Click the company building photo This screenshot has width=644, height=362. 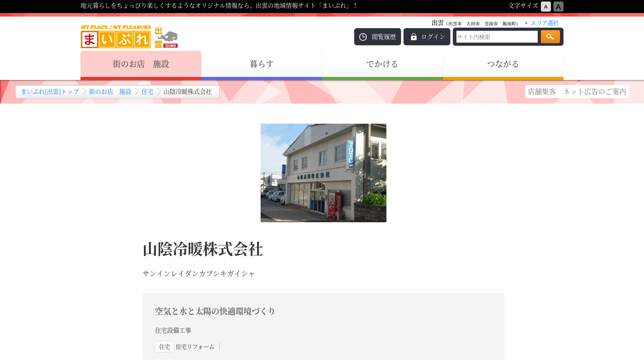pos(324,173)
